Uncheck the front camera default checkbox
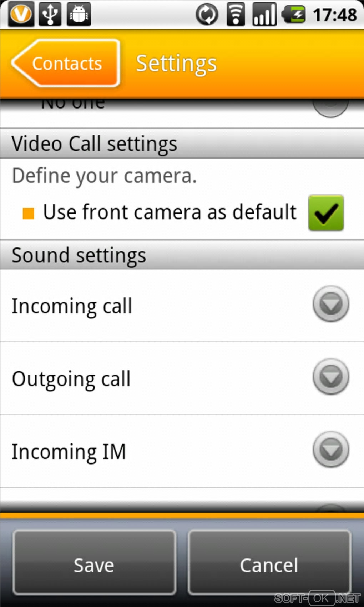This screenshot has height=607, width=364. tap(326, 213)
